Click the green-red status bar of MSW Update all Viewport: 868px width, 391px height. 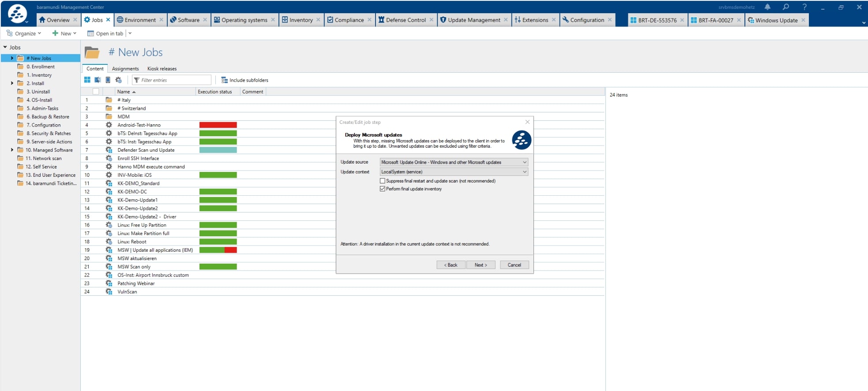click(x=218, y=250)
